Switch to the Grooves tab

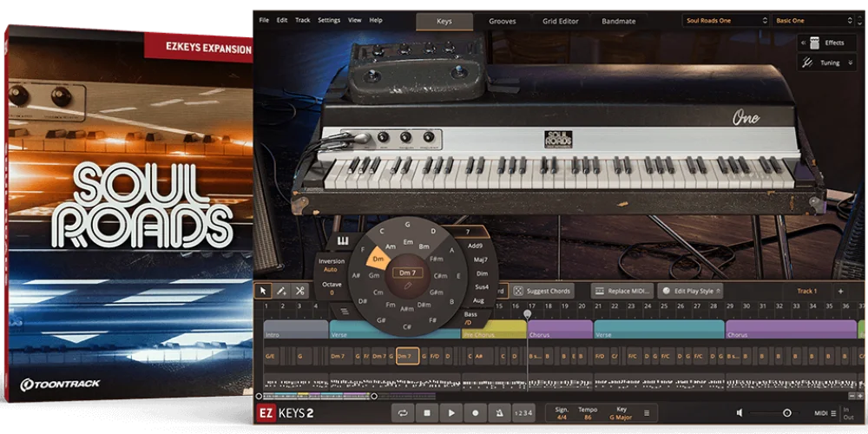coord(502,21)
